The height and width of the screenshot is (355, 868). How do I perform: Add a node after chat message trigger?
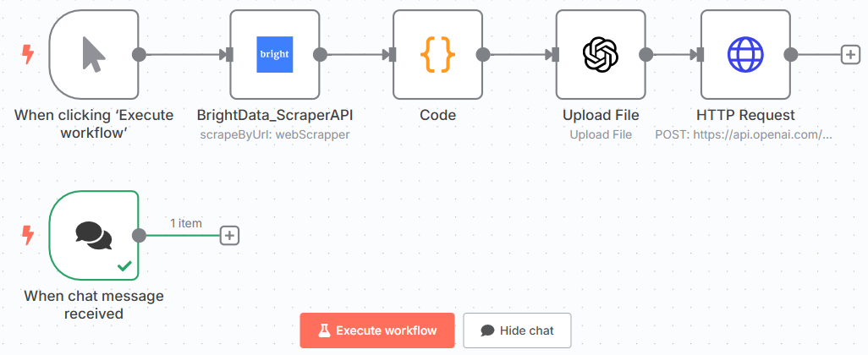coord(229,236)
